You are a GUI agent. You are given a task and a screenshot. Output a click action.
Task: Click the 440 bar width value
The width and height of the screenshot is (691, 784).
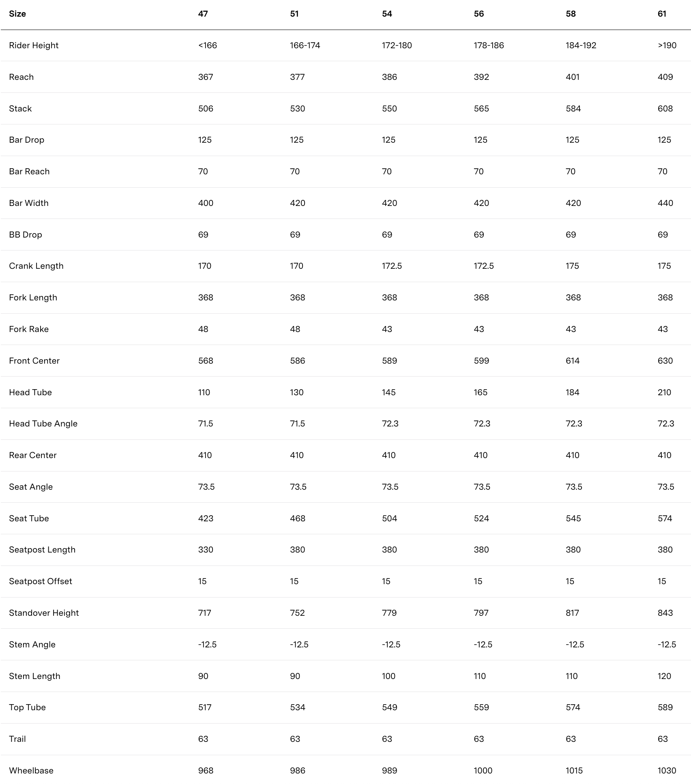[x=665, y=203]
